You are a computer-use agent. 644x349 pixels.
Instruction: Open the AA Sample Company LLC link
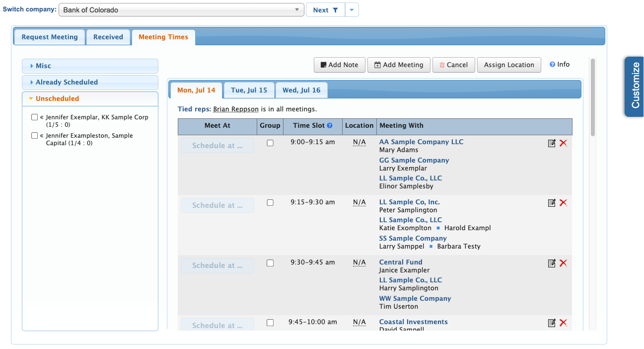tap(421, 142)
